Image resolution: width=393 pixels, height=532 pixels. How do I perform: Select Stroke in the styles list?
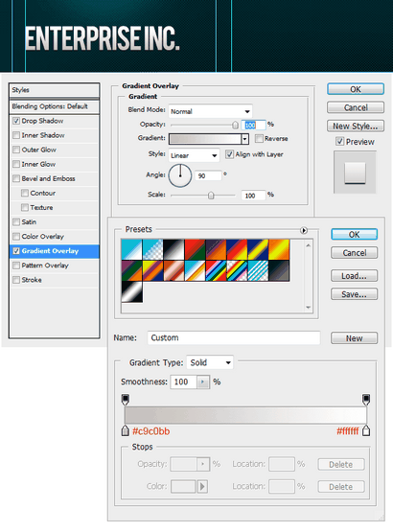(55, 280)
